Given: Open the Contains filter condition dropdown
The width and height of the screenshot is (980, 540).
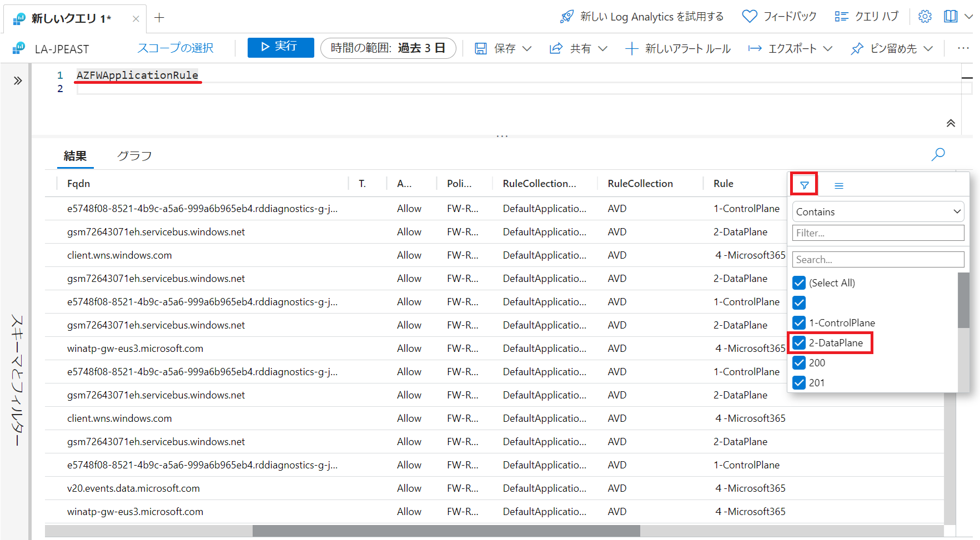Looking at the screenshot, I should pos(878,211).
